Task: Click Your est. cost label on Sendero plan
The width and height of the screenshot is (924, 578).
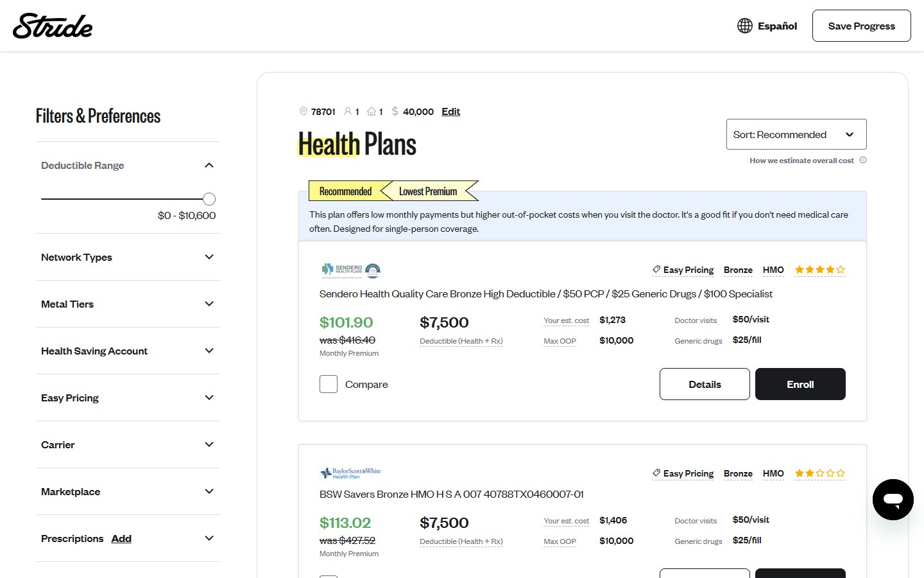Action: (x=566, y=320)
